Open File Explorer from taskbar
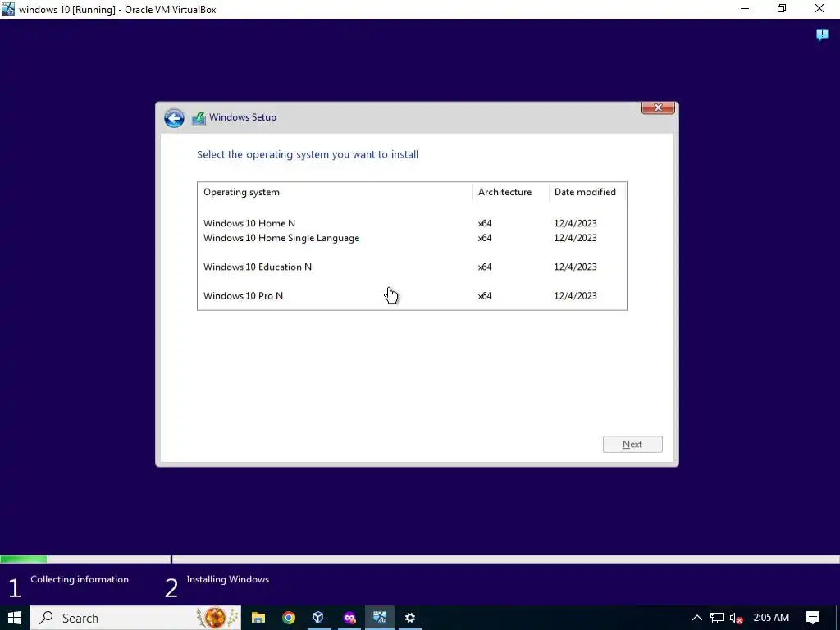840x630 pixels. pos(258,618)
